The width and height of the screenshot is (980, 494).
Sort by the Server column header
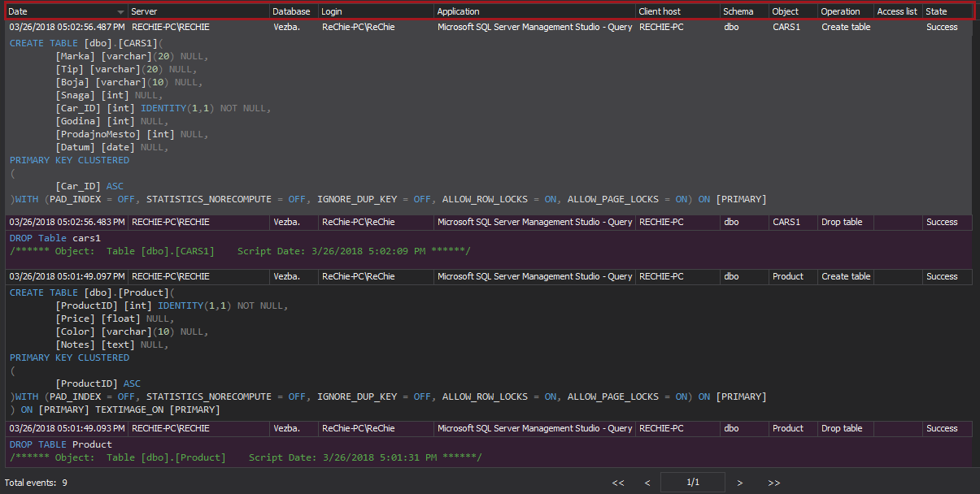(x=198, y=11)
